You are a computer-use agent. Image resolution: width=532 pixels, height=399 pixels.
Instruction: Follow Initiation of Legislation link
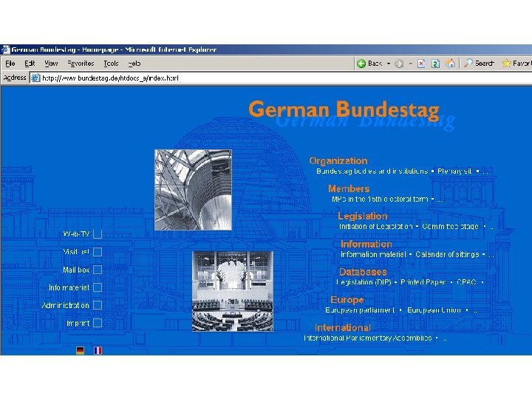click(376, 226)
